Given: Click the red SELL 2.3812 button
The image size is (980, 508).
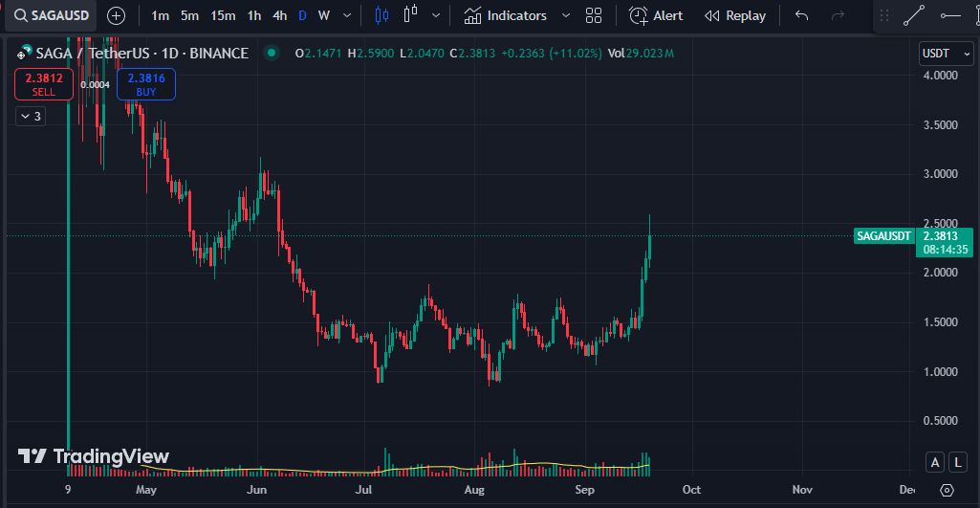Looking at the screenshot, I should tap(44, 84).
